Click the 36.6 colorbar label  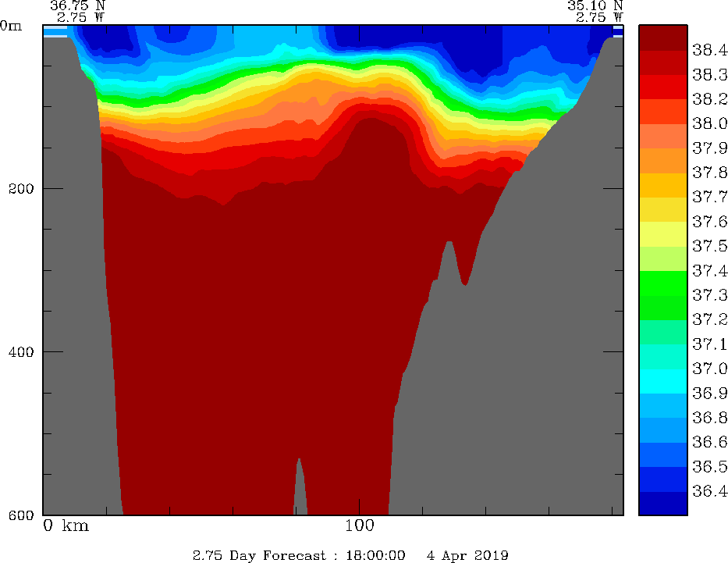(x=710, y=442)
